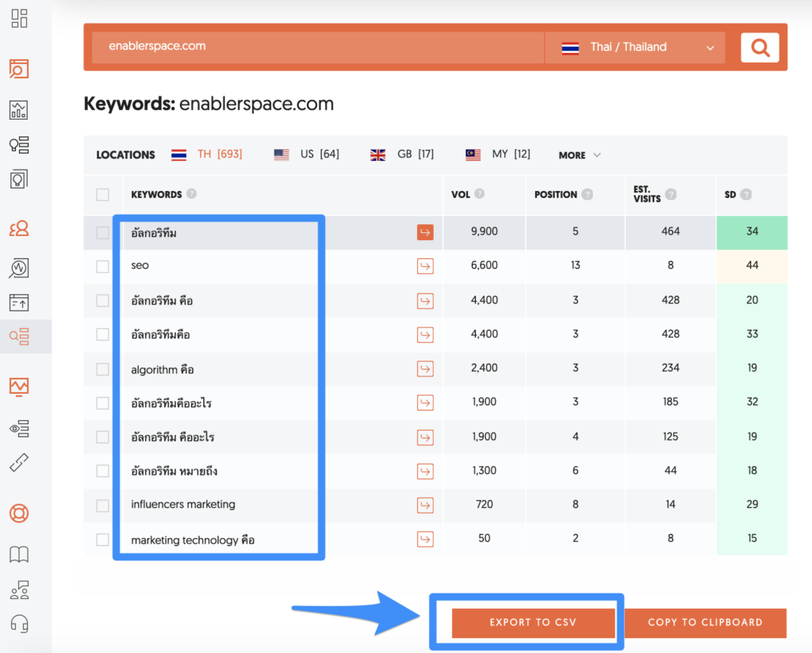The width and height of the screenshot is (812, 653).
Task: Switch to TH [693] location tab
Action: coord(207,155)
